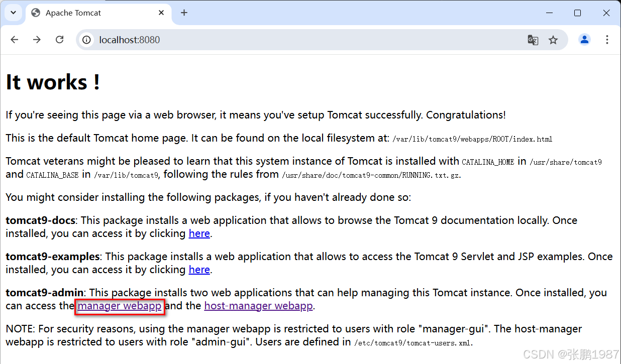
Task: Expand the tab search dropdown arrow
Action: (x=14, y=13)
